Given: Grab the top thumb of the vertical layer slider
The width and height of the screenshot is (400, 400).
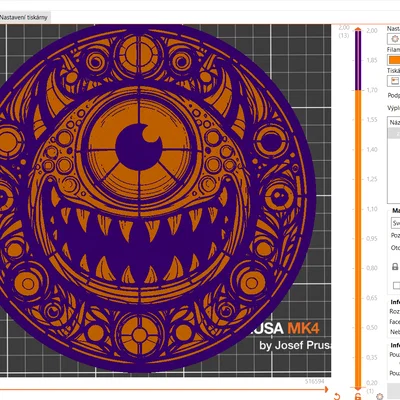Looking at the screenshot, I should tap(358, 30).
